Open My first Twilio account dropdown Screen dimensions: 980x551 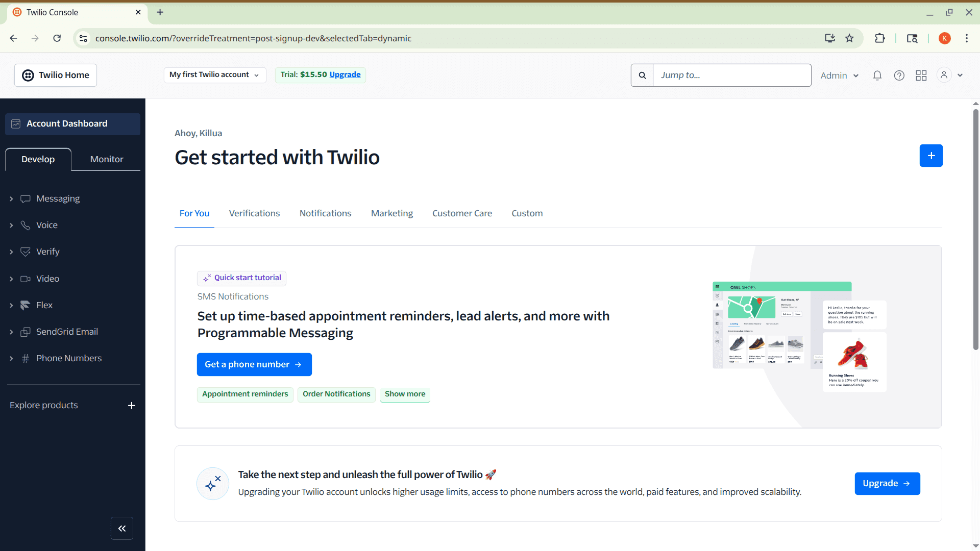click(x=214, y=75)
